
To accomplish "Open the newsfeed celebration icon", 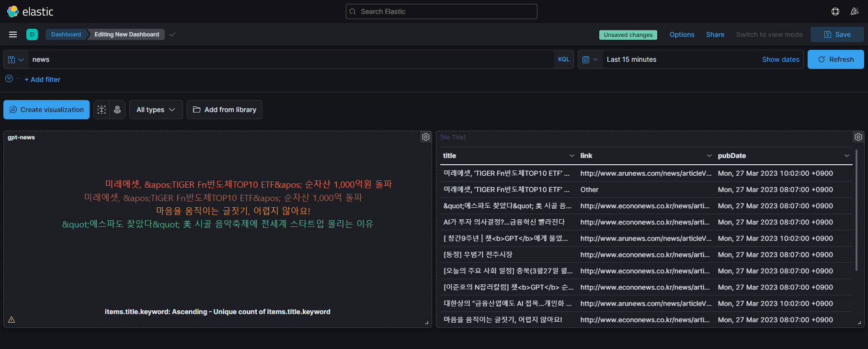I will (x=855, y=11).
